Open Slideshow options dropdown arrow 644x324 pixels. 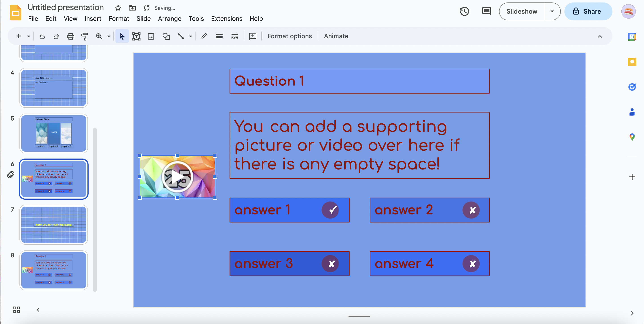click(552, 11)
